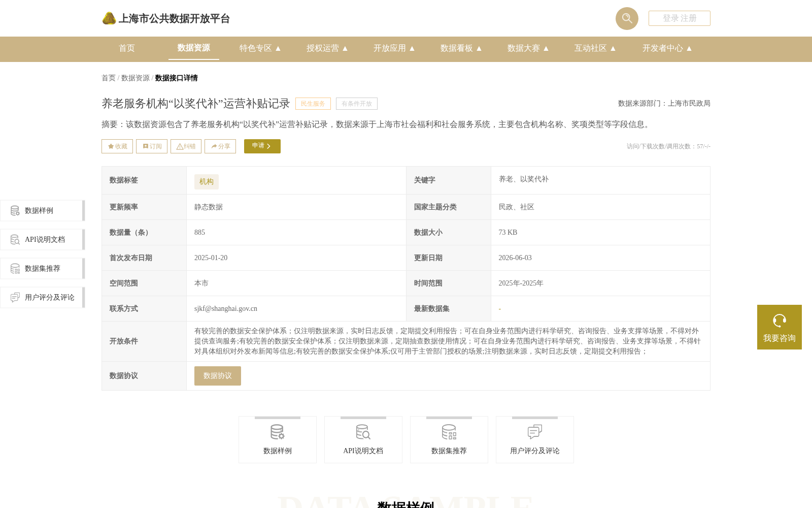Viewport: 812px width, 508px height.
Task: Expand 数据看板 menu
Action: coord(461,48)
